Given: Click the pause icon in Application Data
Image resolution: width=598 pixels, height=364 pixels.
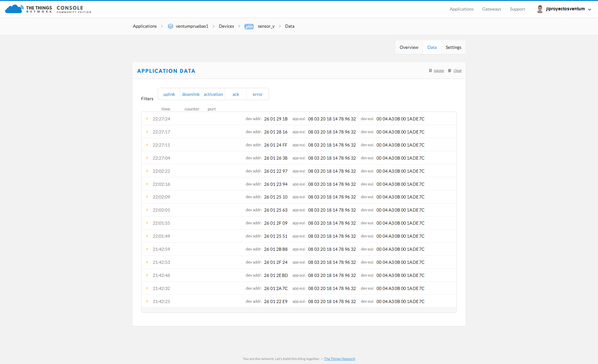Looking at the screenshot, I should pyautogui.click(x=430, y=71).
